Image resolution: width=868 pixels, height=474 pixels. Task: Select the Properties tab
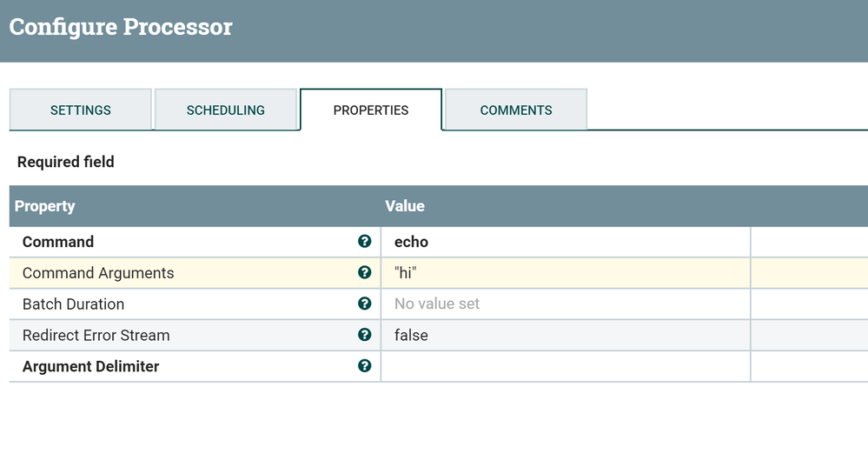click(x=371, y=110)
